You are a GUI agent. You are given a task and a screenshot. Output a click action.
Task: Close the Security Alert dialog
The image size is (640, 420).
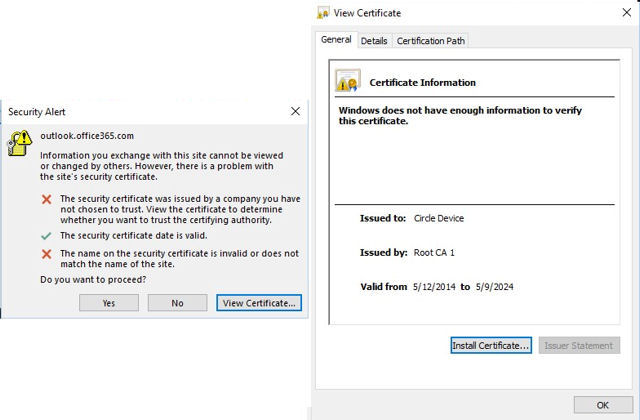click(296, 111)
